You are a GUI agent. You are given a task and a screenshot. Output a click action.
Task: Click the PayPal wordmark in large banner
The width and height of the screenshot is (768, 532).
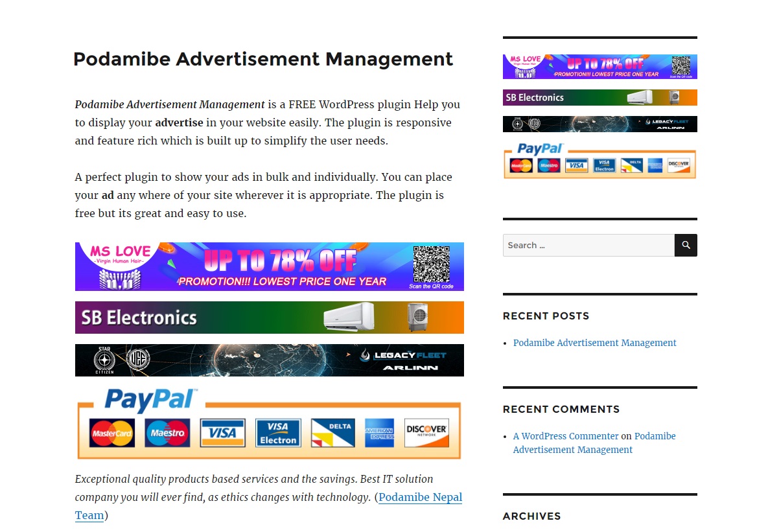[x=151, y=399]
